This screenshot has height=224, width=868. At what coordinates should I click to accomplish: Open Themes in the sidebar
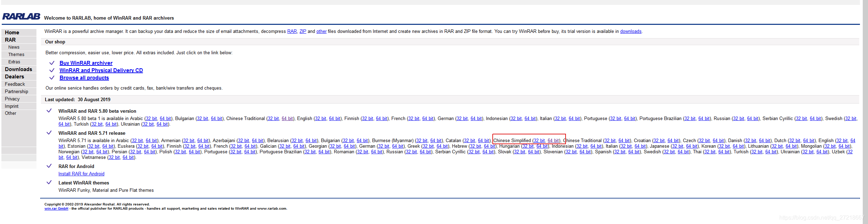16,55
